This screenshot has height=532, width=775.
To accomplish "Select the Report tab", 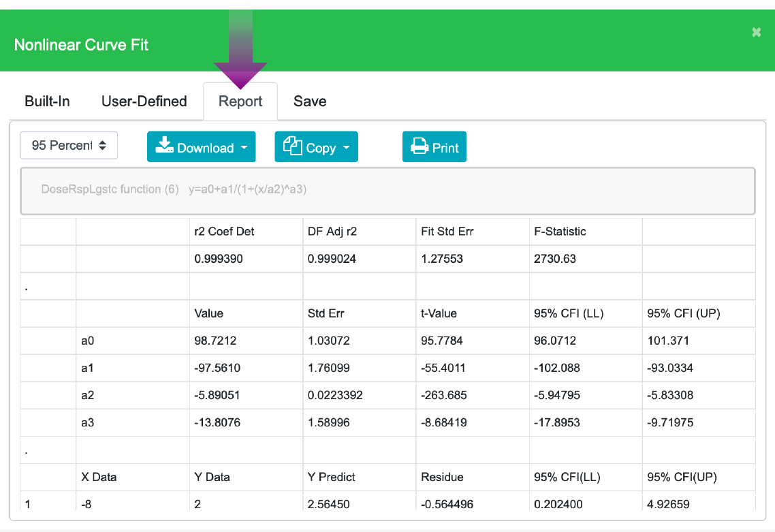I will [x=240, y=101].
